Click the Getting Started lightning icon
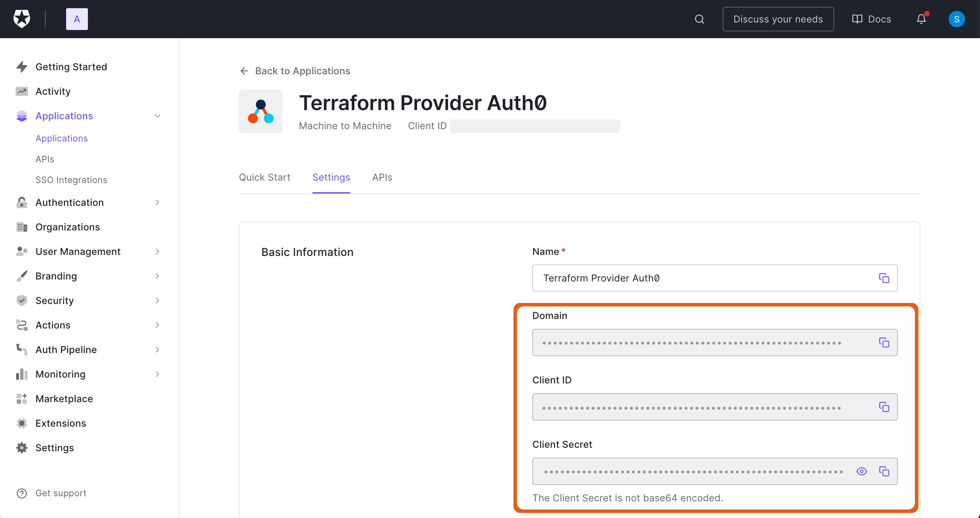The image size is (980, 518). tap(22, 66)
